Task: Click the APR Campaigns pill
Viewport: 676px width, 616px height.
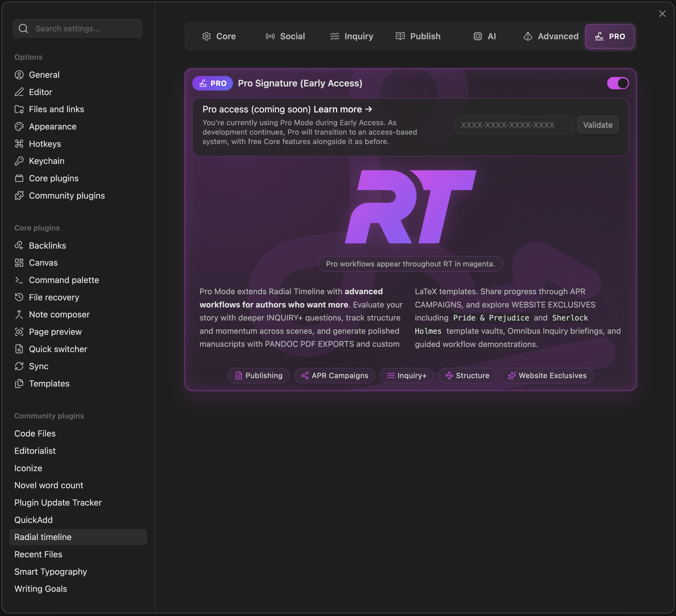Action: (x=335, y=376)
